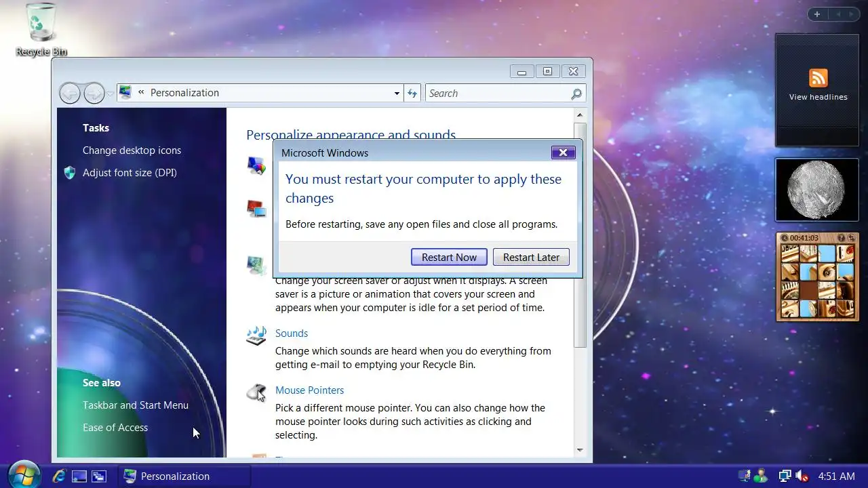Click the search magnifier icon

tap(576, 94)
